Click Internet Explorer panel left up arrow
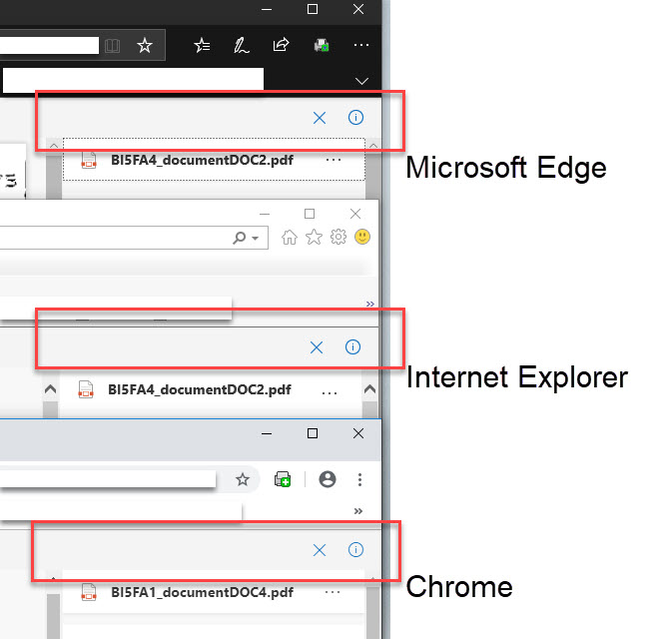Viewport: 672px width, 639px height. 50,388
